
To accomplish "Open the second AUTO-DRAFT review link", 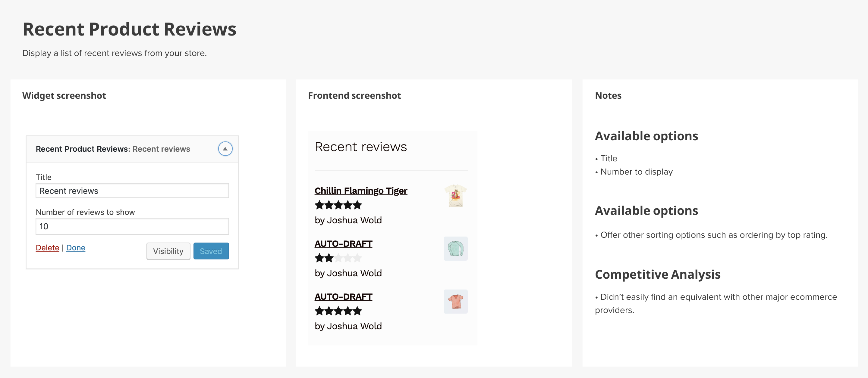I will pyautogui.click(x=343, y=297).
